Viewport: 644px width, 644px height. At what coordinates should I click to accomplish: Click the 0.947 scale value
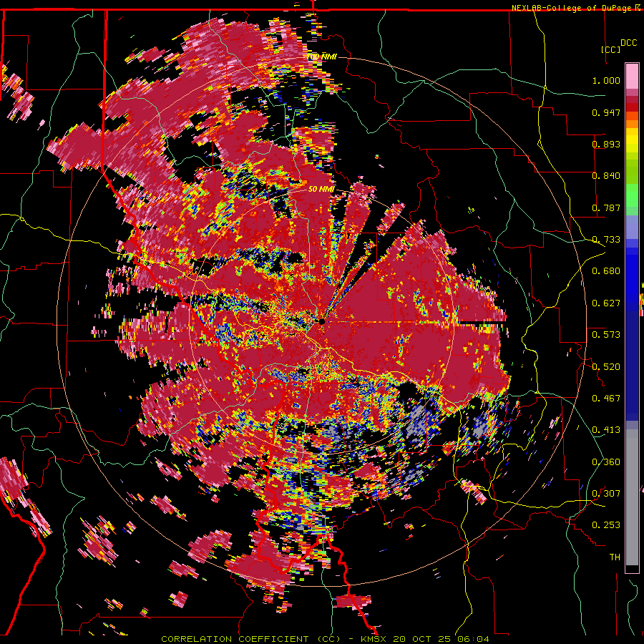(606, 112)
